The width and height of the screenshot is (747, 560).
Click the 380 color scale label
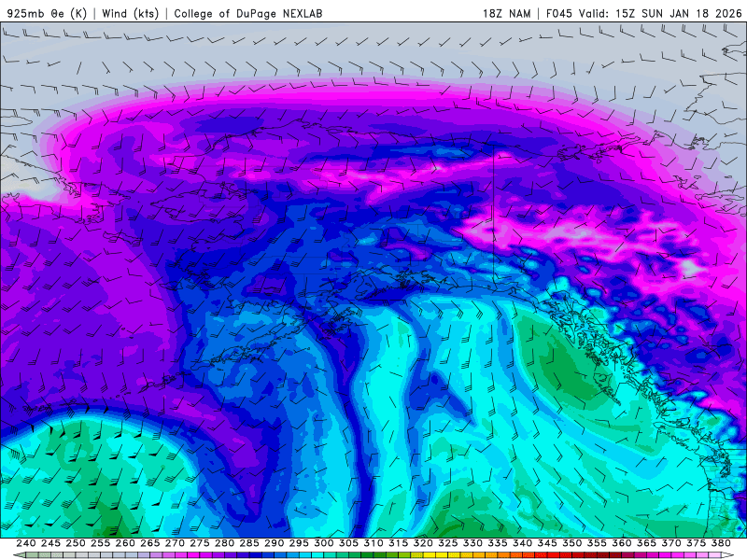pos(721,543)
